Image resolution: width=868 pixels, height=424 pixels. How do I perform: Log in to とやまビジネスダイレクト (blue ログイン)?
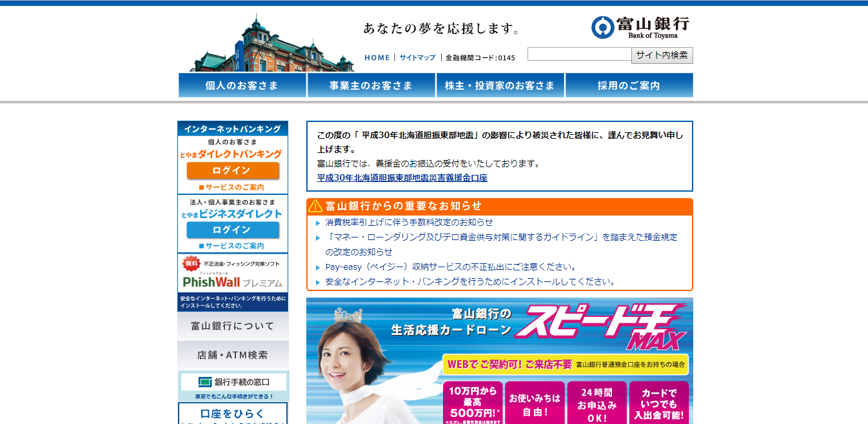[233, 230]
